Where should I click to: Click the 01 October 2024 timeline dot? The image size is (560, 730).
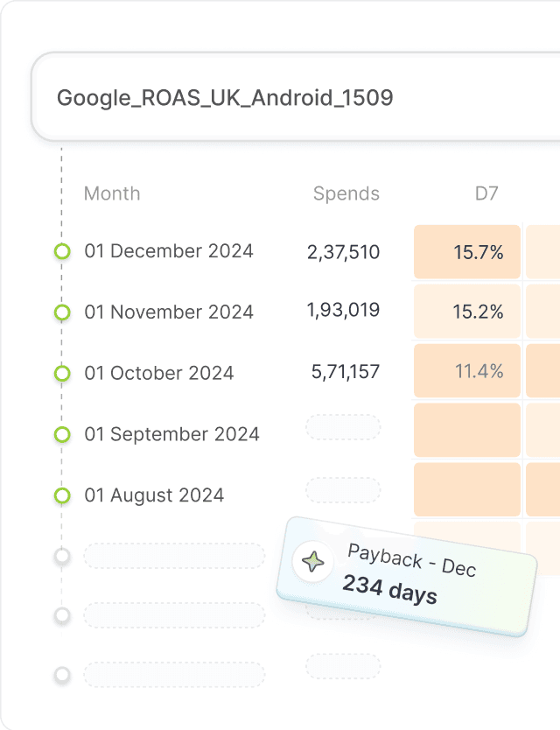pos(62,374)
